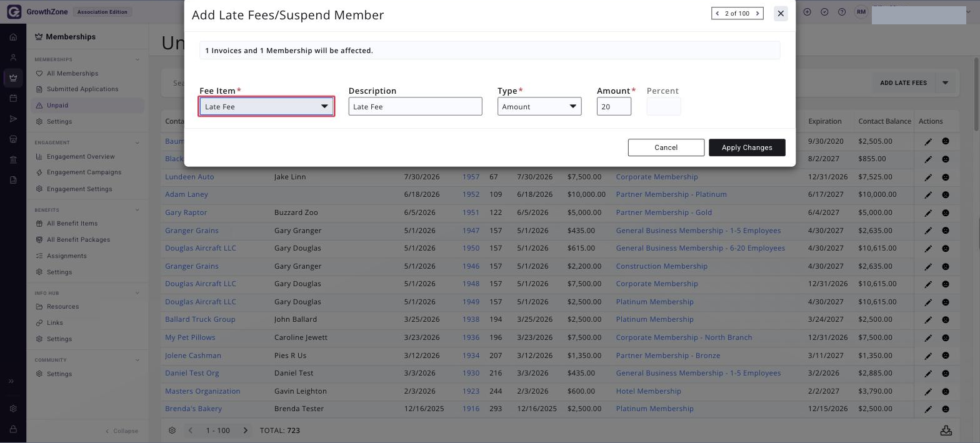This screenshot has width=980, height=443.
Task: Open the RM user avatar
Action: coord(862,12)
